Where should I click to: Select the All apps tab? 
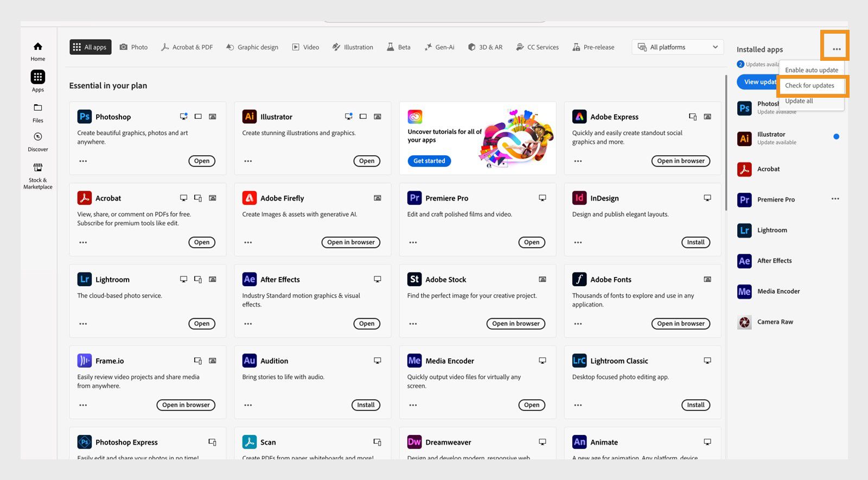[x=90, y=47]
